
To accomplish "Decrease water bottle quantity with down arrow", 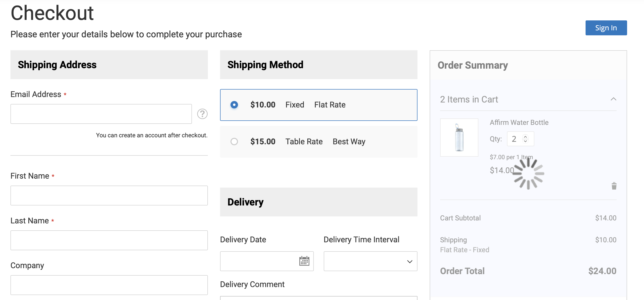I will point(525,141).
